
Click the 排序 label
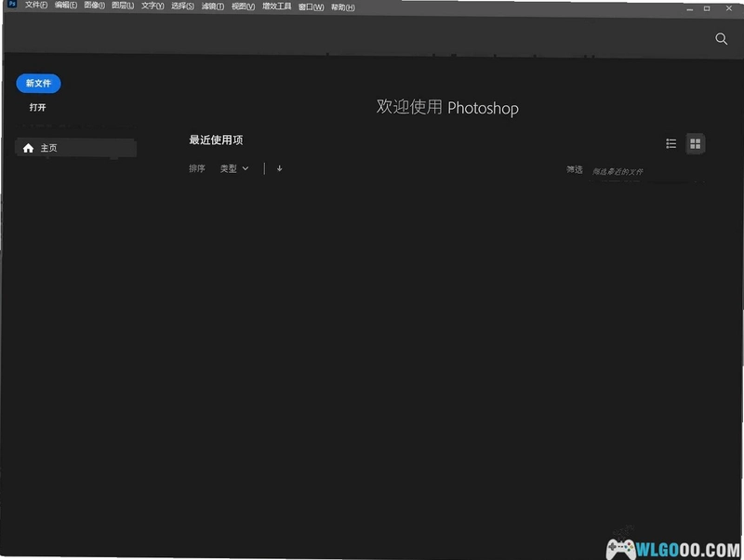pyautogui.click(x=197, y=168)
